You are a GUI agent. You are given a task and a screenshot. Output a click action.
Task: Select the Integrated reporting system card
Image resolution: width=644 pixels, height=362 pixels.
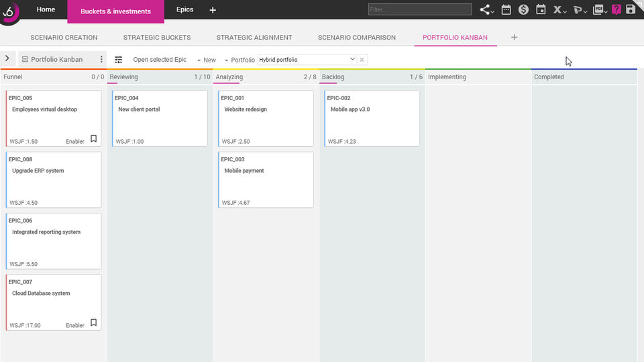pos(54,241)
